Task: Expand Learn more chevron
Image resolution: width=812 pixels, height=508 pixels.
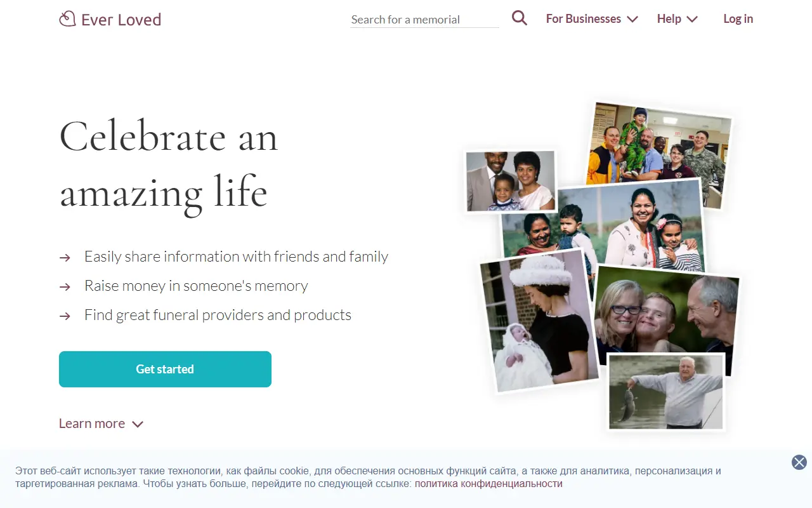Action: pos(138,424)
